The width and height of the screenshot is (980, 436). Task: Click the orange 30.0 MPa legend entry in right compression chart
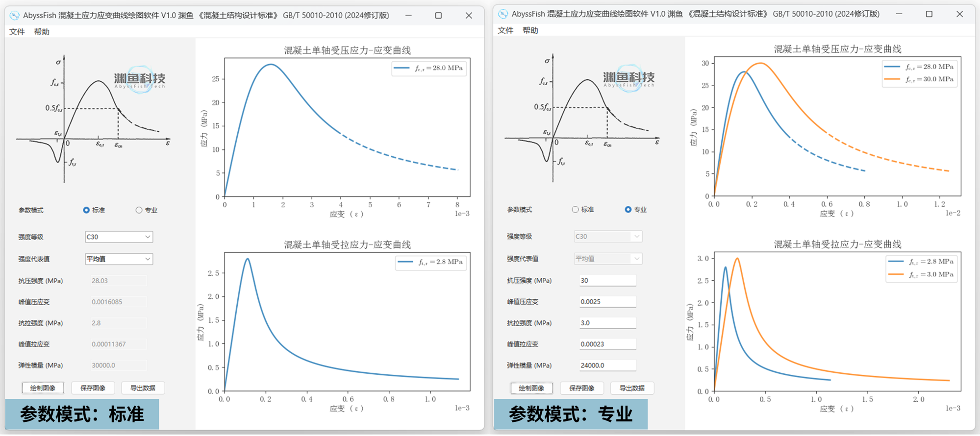(x=919, y=79)
